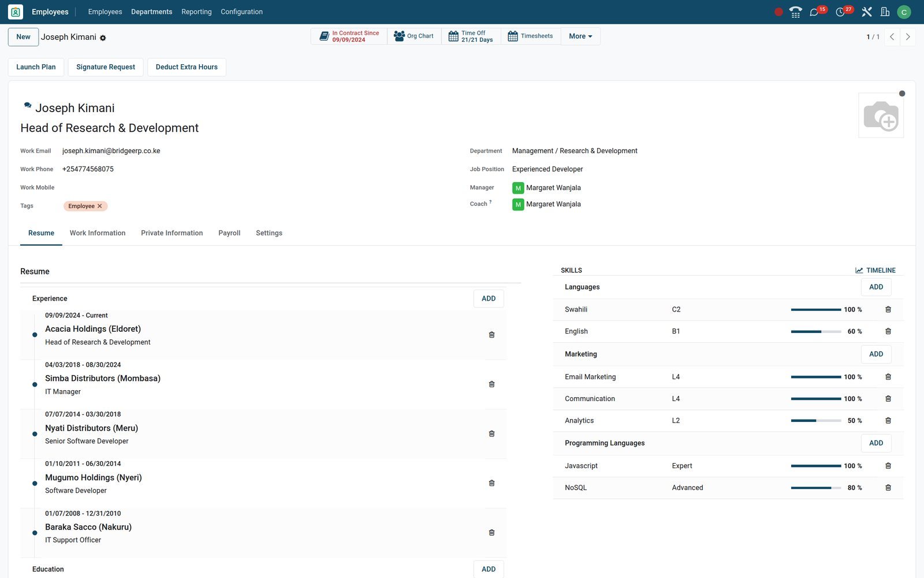Viewport: 924px width, 578px height.
Task: Delete the Nyati Distributors experience entry
Action: tap(491, 433)
